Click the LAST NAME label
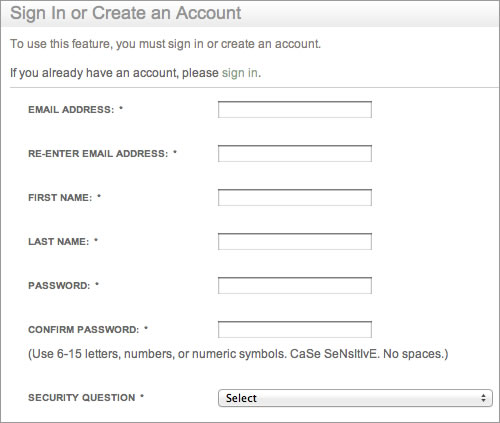 pos(59,242)
